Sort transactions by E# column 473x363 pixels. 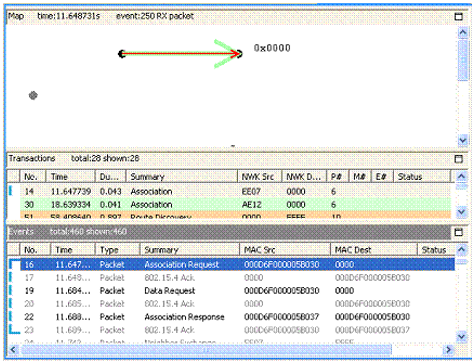click(x=382, y=176)
